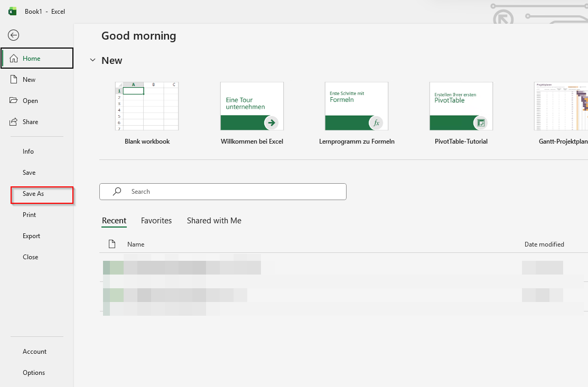588x387 pixels.
Task: Switch to the Favorites tab
Action: (x=156, y=221)
